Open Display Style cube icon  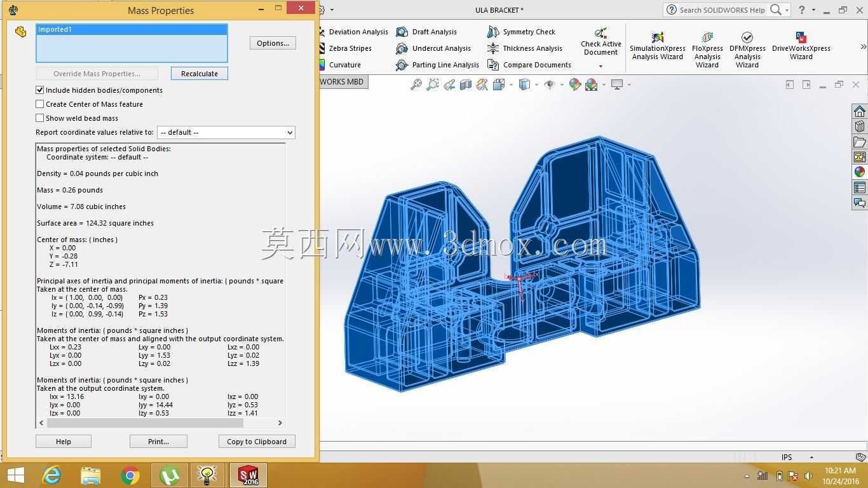(x=525, y=85)
